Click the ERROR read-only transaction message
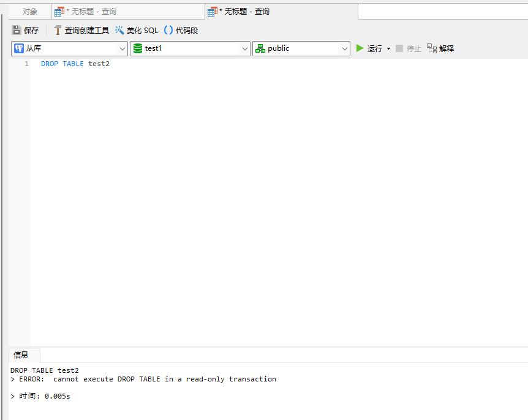 pos(143,379)
